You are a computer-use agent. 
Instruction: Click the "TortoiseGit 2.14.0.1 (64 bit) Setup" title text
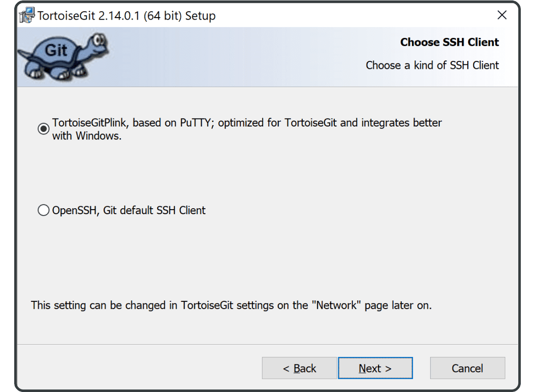pos(126,16)
